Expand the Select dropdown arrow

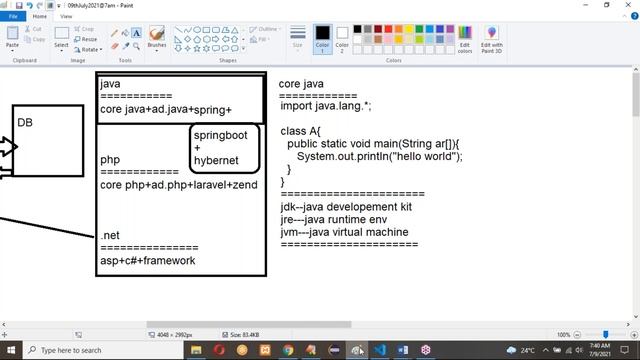(61, 51)
